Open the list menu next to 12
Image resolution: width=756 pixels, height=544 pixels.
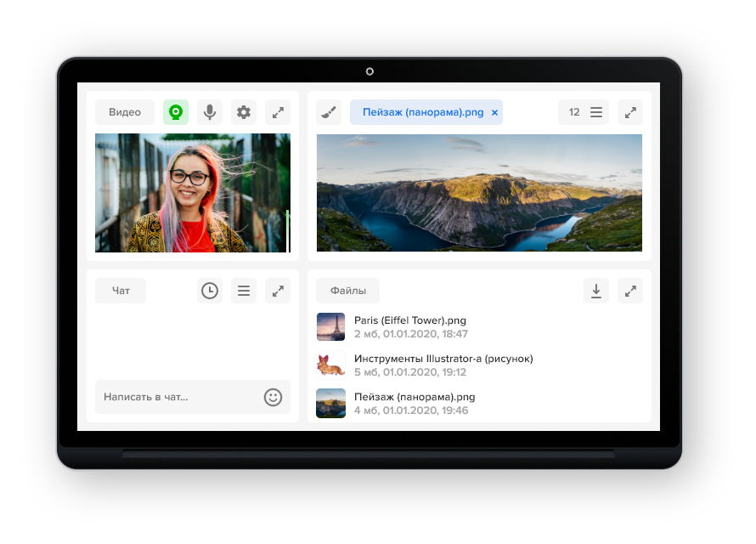(596, 112)
